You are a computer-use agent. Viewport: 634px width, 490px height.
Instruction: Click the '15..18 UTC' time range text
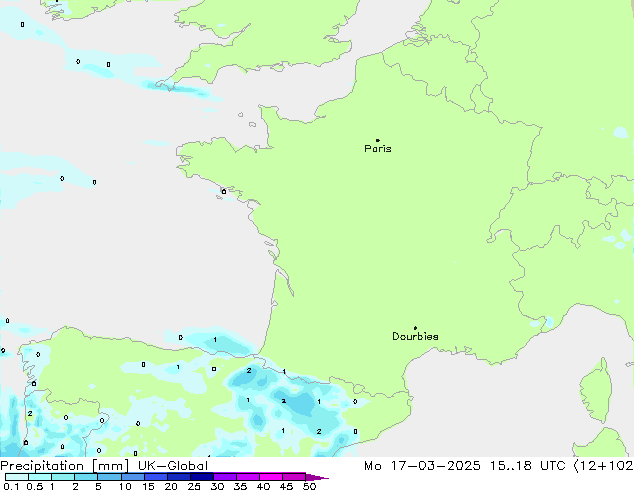click(x=527, y=466)
